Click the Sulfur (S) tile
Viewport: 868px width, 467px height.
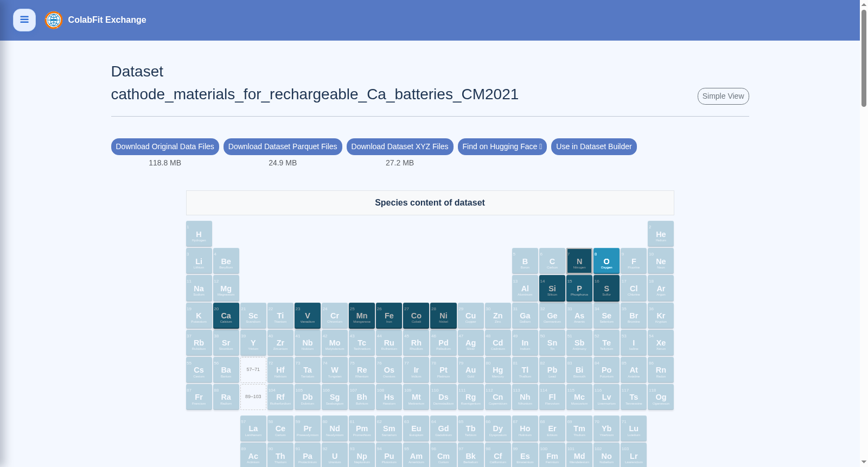point(607,289)
